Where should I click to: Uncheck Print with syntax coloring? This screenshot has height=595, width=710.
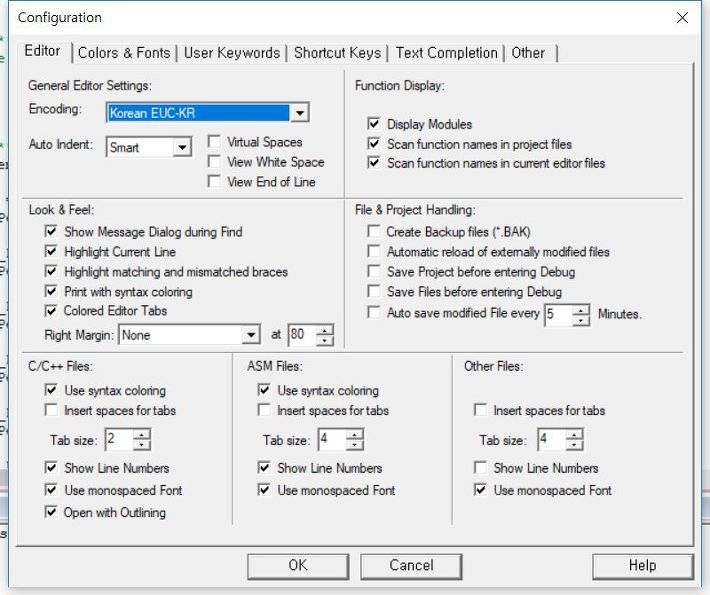[x=51, y=291]
